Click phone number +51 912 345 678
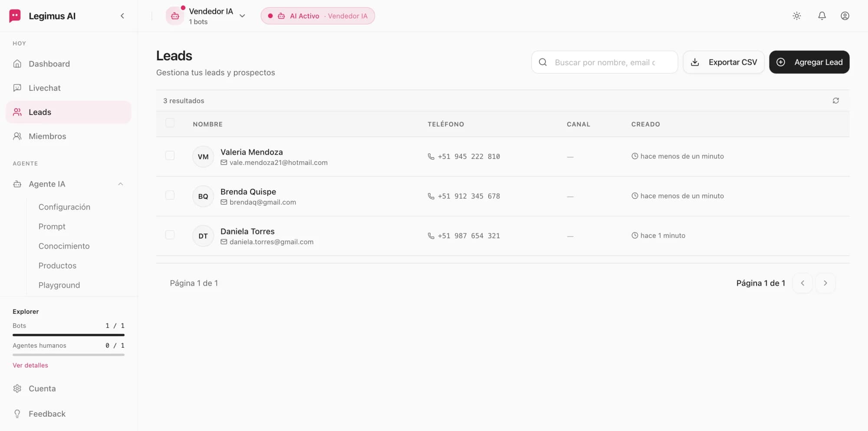 click(x=469, y=196)
